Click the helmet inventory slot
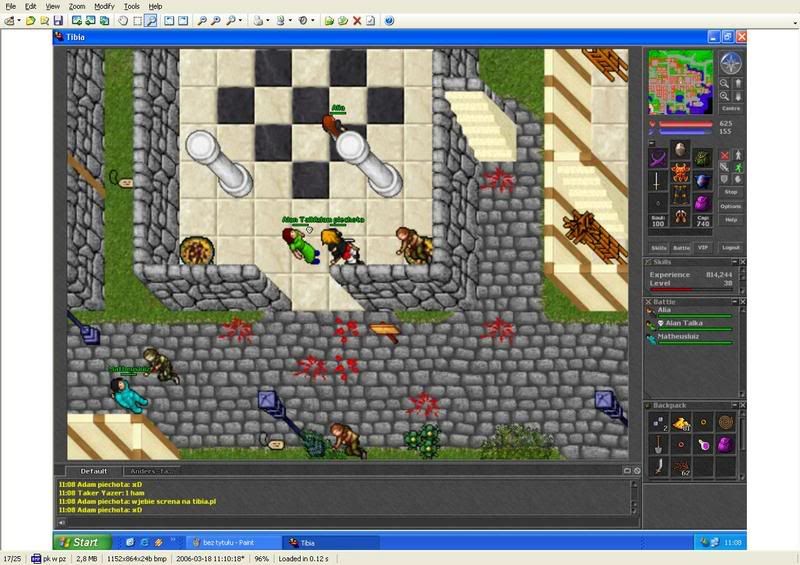This screenshot has width=800, height=565. point(680,150)
